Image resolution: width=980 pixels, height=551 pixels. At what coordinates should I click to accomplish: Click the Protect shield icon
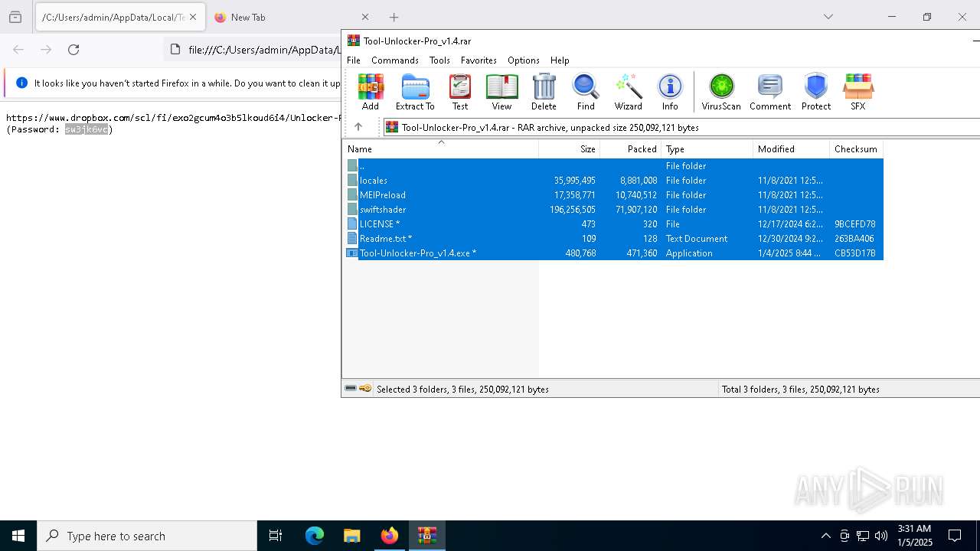816,93
